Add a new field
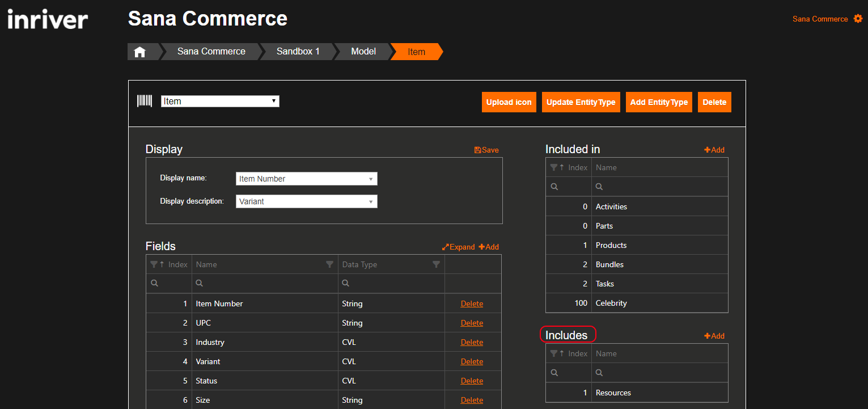Image resolution: width=868 pixels, height=409 pixels. (489, 247)
